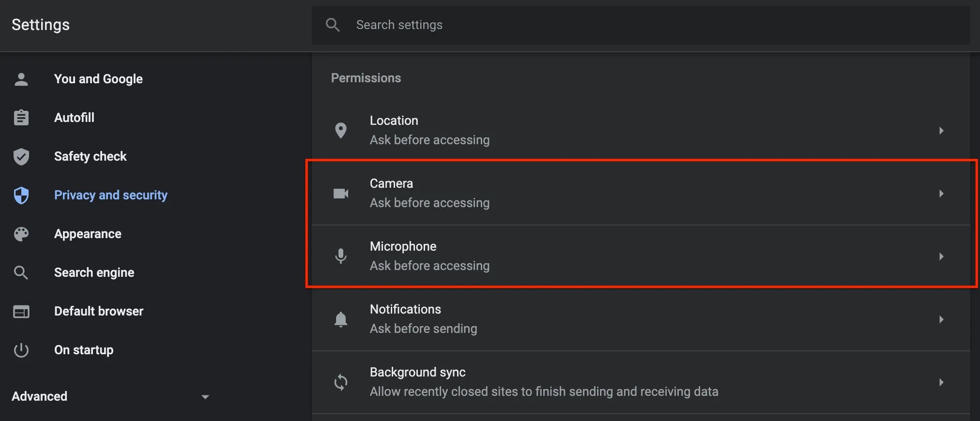Select the Default browser icon
Viewport: 980px width, 421px height.
pos(21,311)
